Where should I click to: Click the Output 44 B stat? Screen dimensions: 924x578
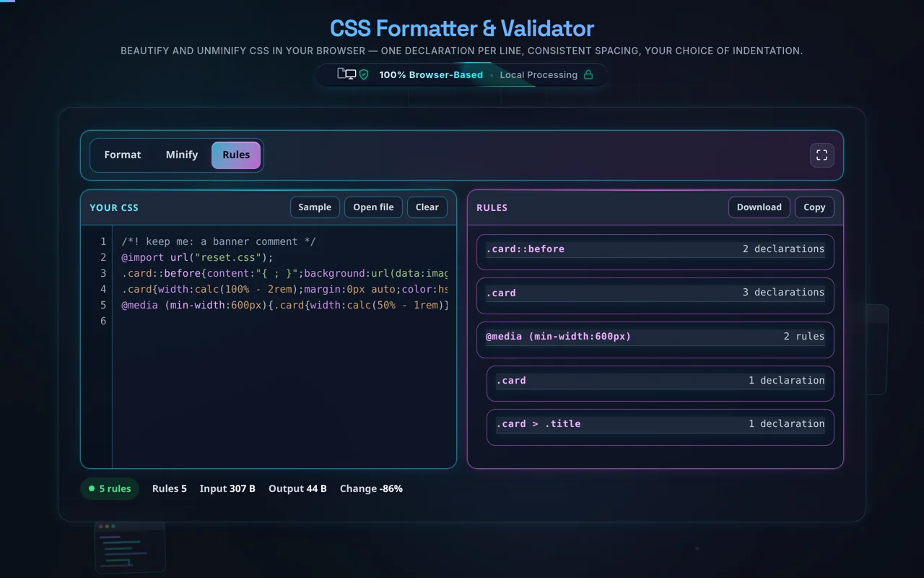(x=297, y=488)
